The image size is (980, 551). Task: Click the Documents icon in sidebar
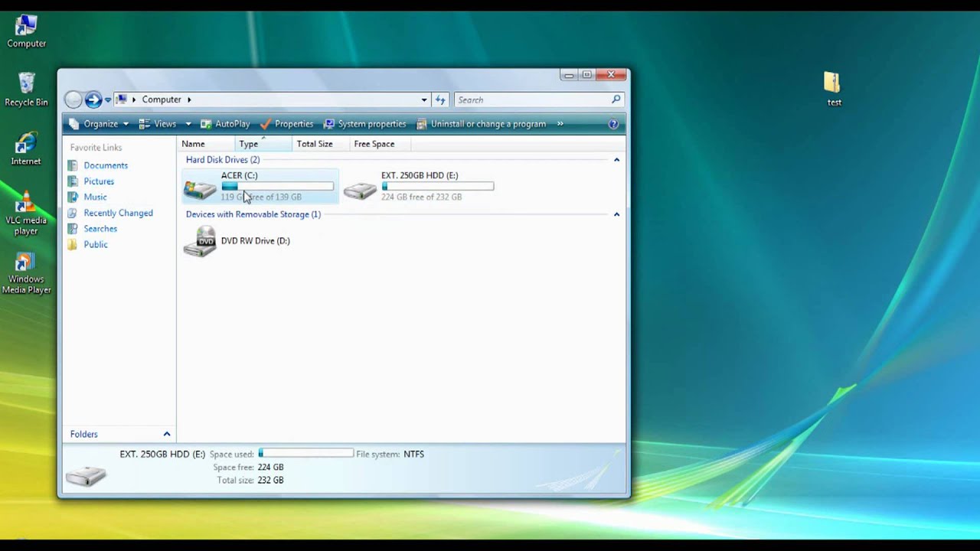(x=73, y=165)
